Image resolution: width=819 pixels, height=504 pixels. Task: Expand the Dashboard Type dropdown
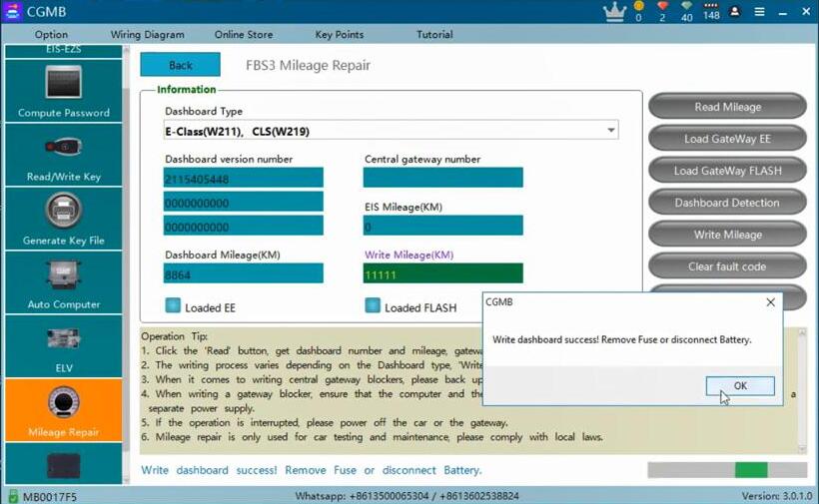(x=610, y=131)
